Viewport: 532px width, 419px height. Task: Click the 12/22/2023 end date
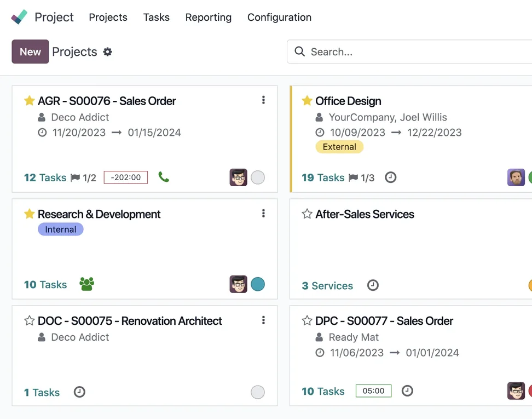click(x=434, y=133)
